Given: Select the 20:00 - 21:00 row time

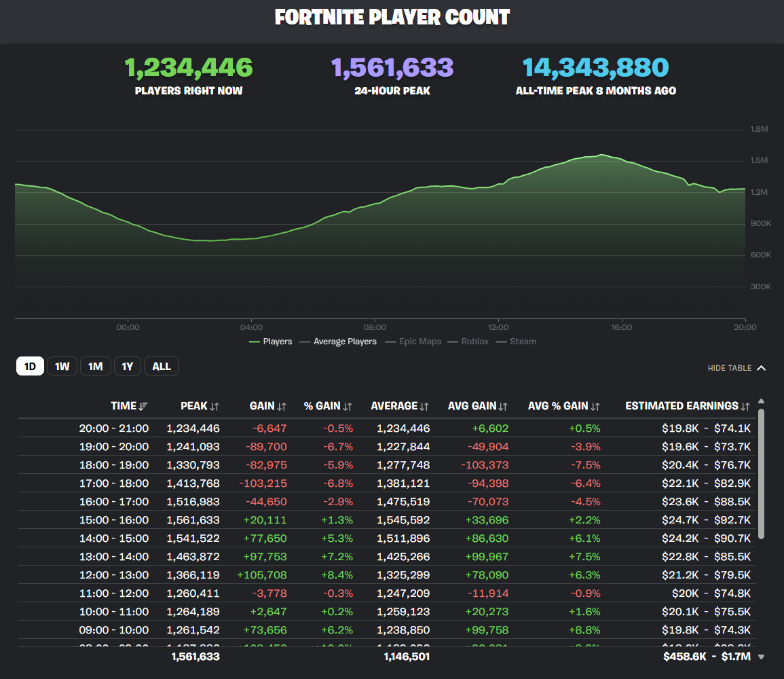Looking at the screenshot, I should 114,428.
